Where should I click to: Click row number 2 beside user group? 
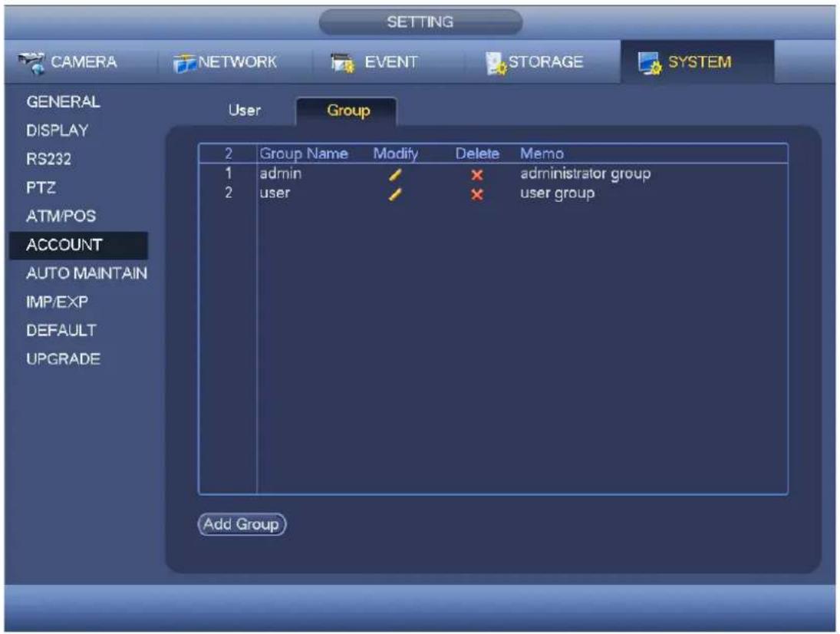[x=229, y=193]
